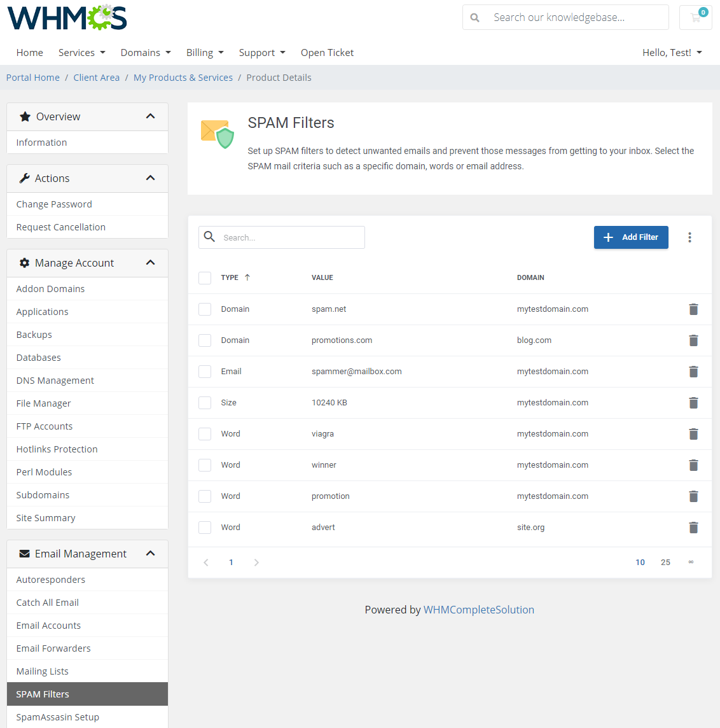This screenshot has height=728, width=720.
Task: Collapse the Actions panel chevron
Action: 150,178
